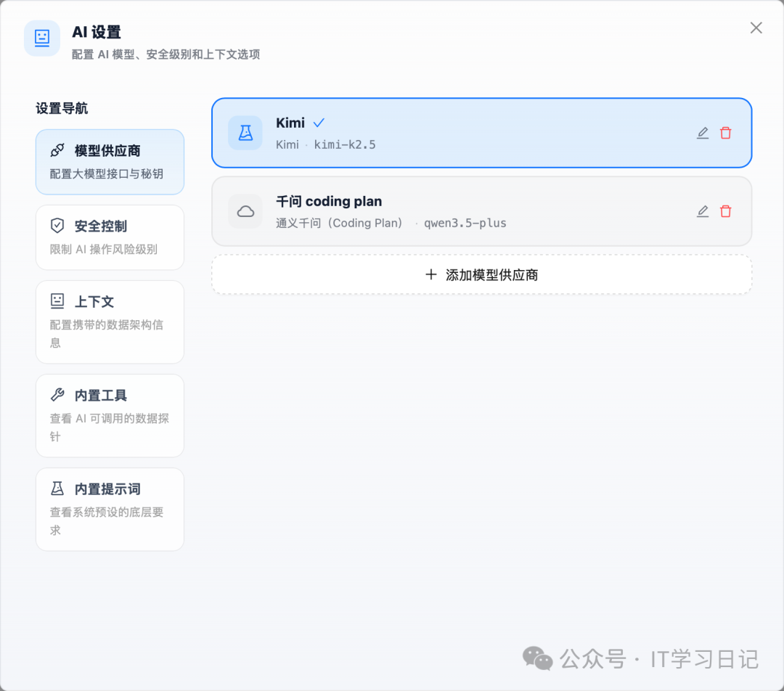
Task: Click the 限制 AI 操作风险级别 description
Action: point(104,249)
